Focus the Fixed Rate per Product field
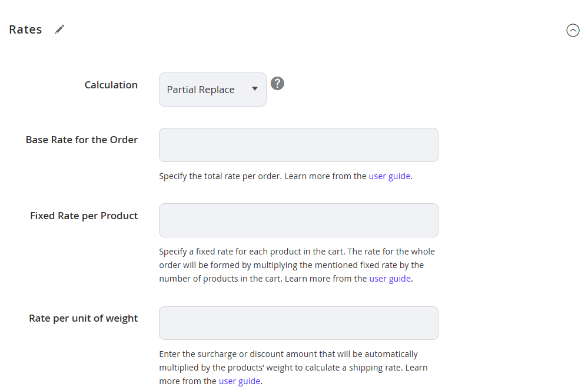 (x=298, y=220)
